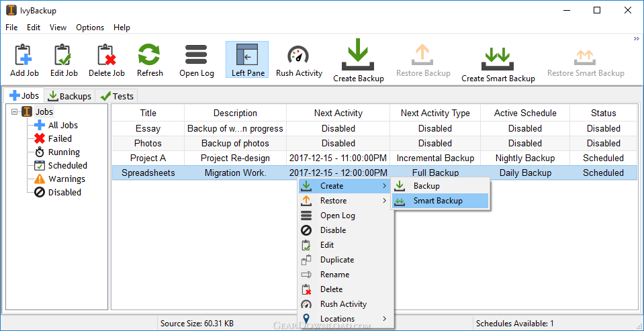The width and height of the screenshot is (644, 331).
Task: Switch to the Tests tab
Action: pos(117,97)
